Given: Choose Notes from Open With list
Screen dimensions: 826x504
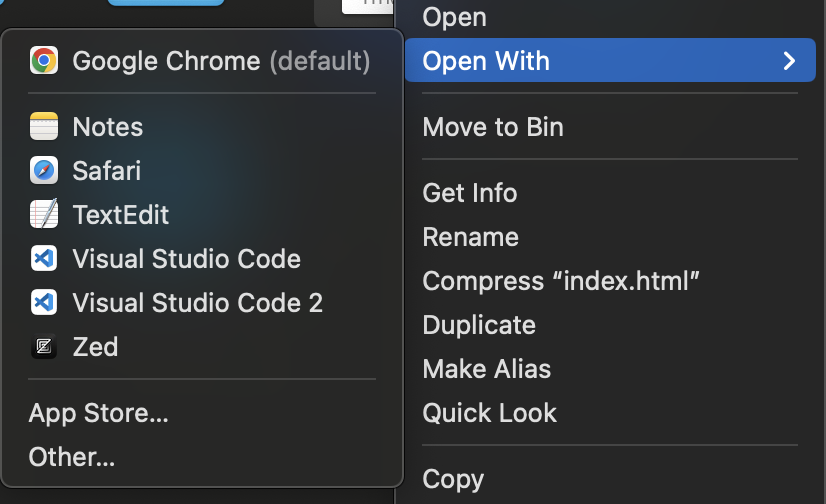Looking at the screenshot, I should 202,126.
